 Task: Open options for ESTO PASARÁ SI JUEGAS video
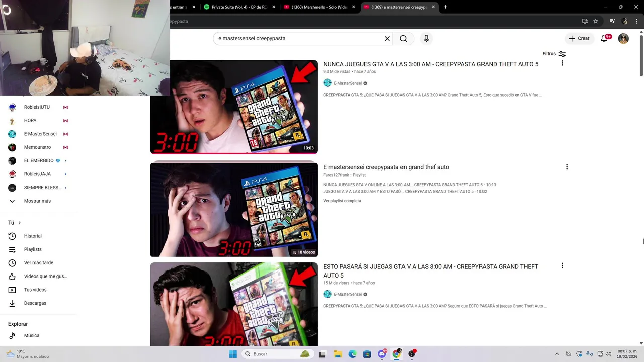pos(562,266)
